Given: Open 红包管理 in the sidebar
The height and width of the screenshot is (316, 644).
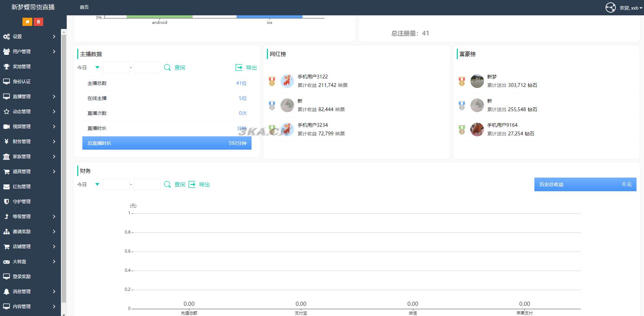Looking at the screenshot, I should point(22,186).
